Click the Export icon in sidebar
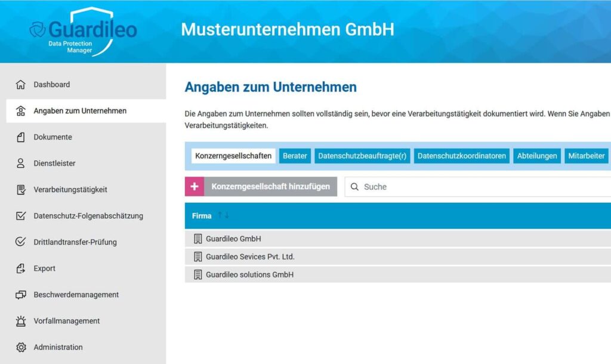The image size is (611, 364). 21,269
